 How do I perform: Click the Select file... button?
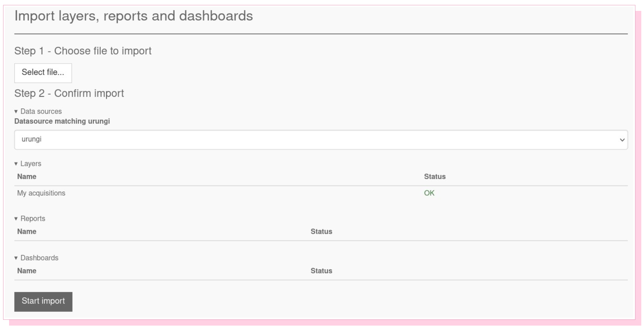click(43, 73)
